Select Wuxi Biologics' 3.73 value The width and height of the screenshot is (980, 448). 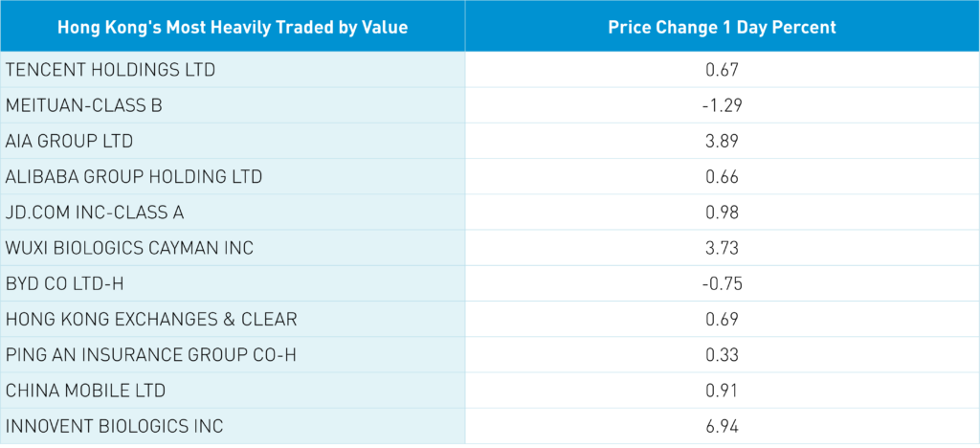coord(722,248)
